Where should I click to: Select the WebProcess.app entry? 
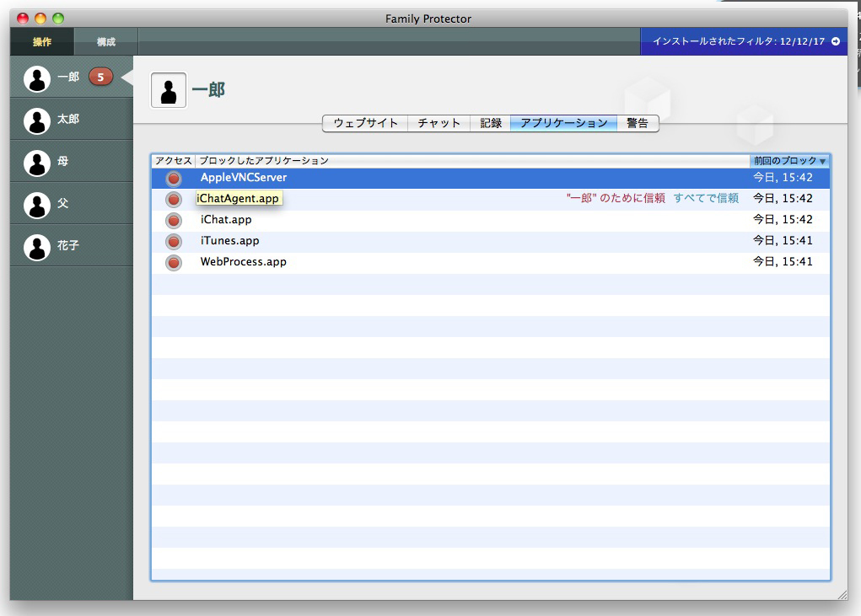(x=243, y=262)
